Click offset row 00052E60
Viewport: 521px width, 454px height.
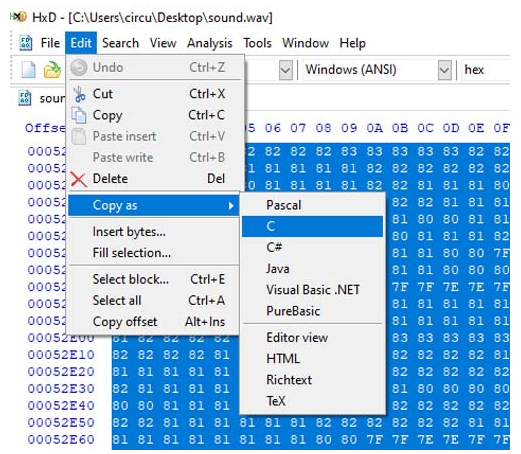click(x=61, y=440)
